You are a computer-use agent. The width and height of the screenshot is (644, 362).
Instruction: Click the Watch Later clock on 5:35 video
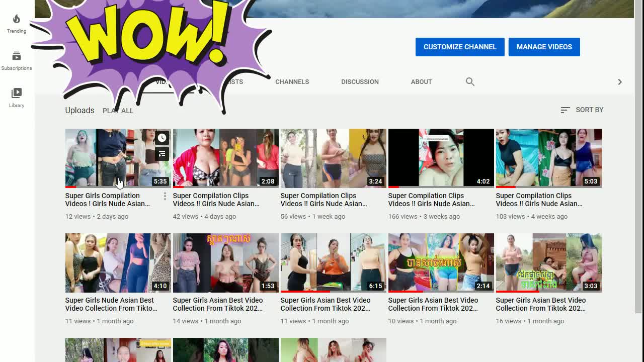pos(162,138)
